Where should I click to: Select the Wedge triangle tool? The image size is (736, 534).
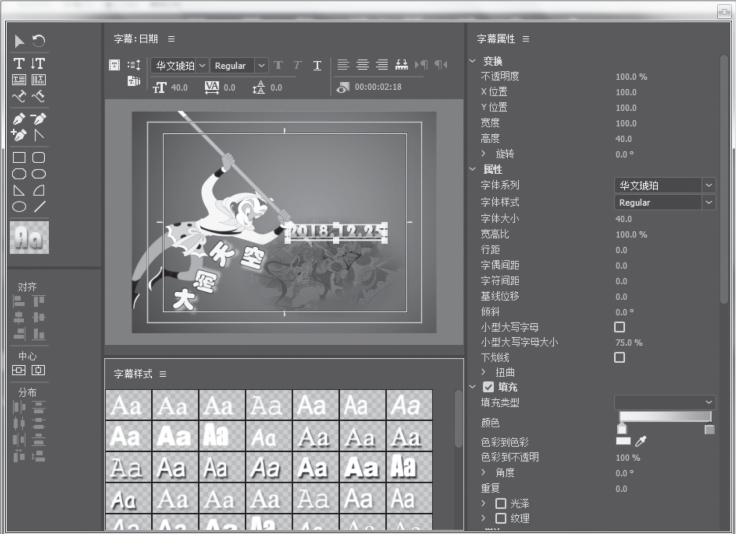point(19,191)
